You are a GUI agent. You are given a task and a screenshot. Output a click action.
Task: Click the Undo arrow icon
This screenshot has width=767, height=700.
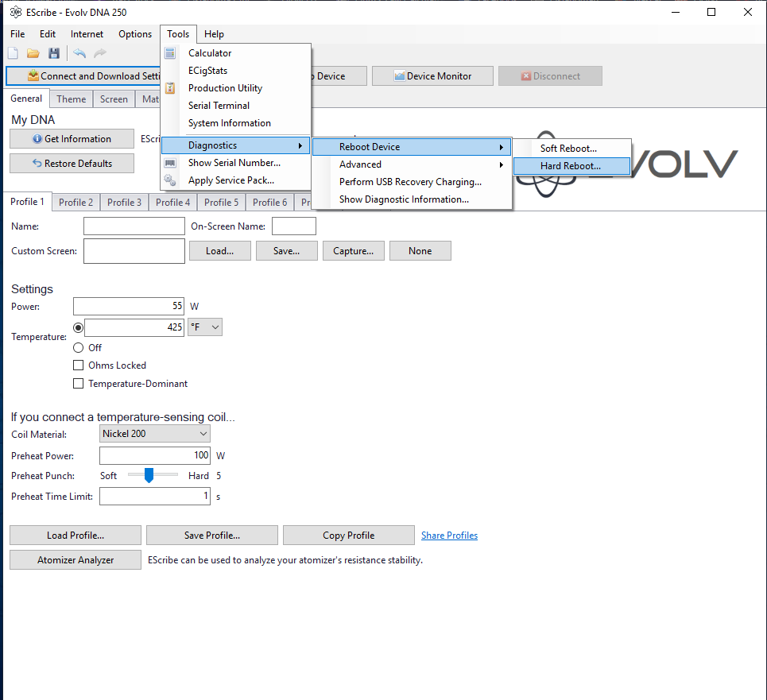click(79, 53)
